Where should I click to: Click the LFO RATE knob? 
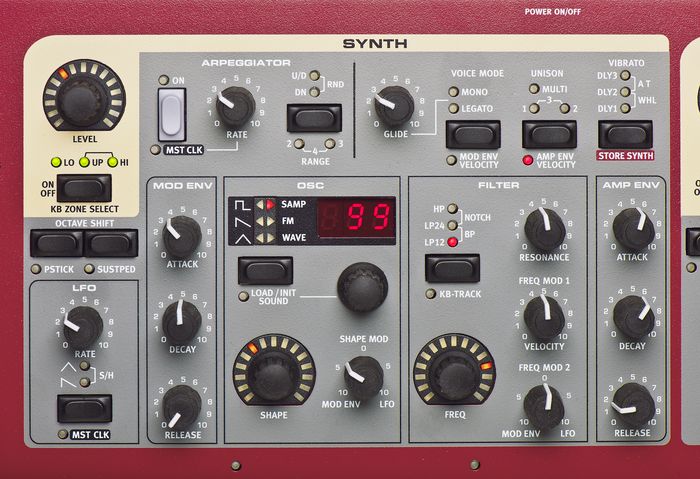pos(83,327)
